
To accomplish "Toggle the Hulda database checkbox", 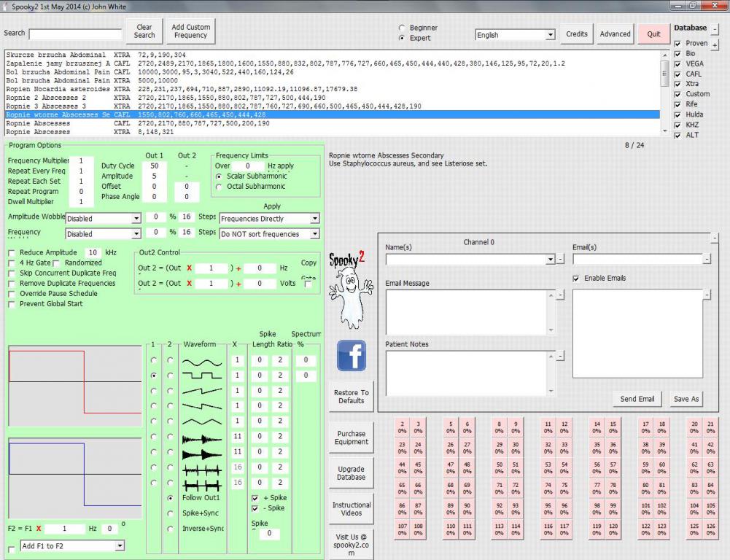I will click(678, 115).
